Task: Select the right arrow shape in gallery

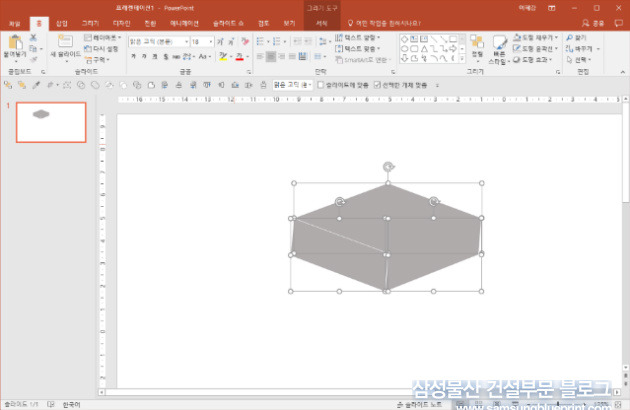Action: point(453,49)
